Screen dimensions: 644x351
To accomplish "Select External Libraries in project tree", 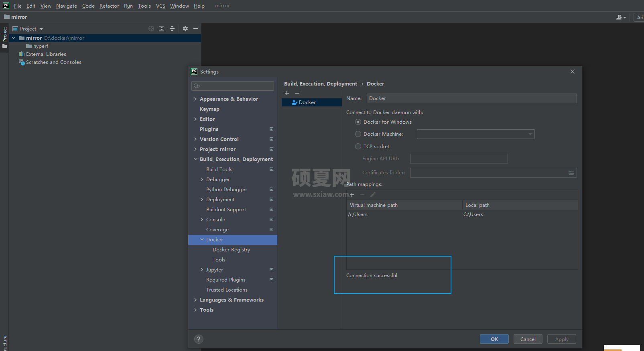I will [x=46, y=54].
